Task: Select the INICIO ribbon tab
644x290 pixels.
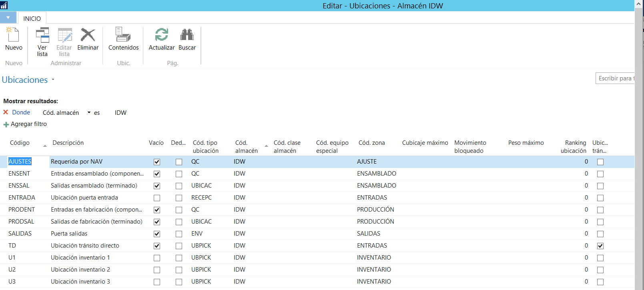Action: (32, 18)
